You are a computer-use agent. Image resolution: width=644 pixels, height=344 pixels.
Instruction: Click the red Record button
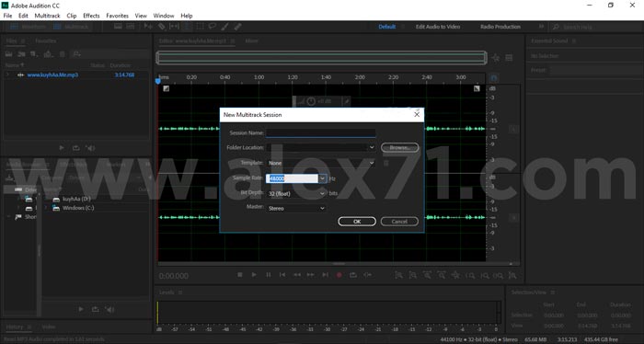339,275
